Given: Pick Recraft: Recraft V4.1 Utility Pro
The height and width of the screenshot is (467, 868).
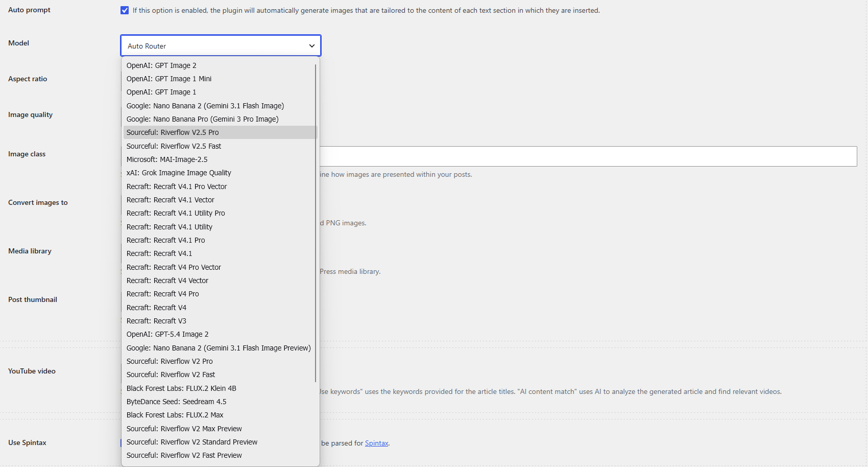Looking at the screenshot, I should [x=220, y=213].
